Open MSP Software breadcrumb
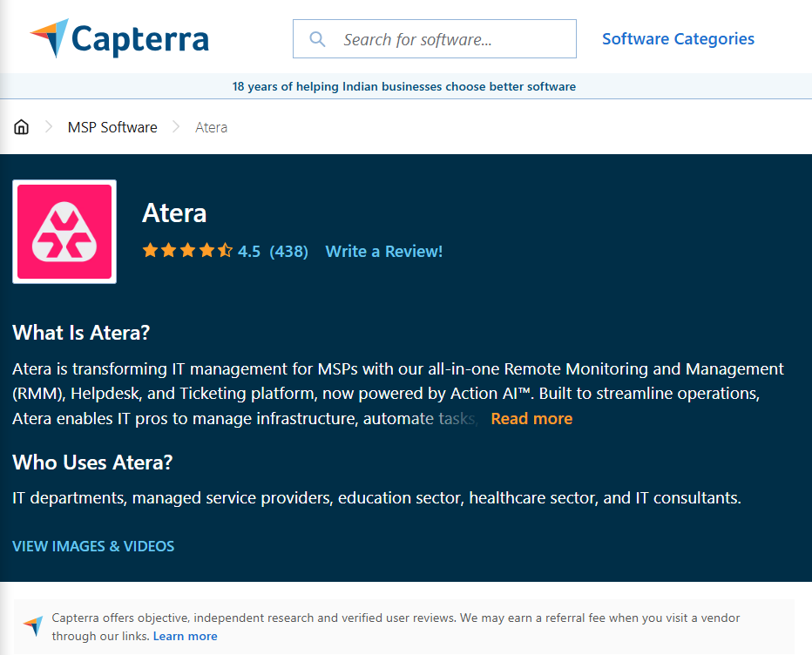This screenshot has height=655, width=812. [x=112, y=127]
